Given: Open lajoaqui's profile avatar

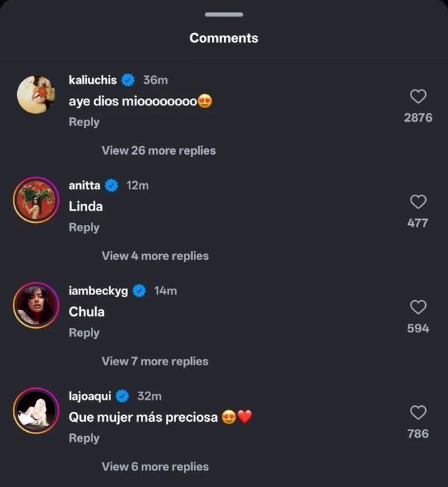Looking at the screenshot, I should click(36, 410).
